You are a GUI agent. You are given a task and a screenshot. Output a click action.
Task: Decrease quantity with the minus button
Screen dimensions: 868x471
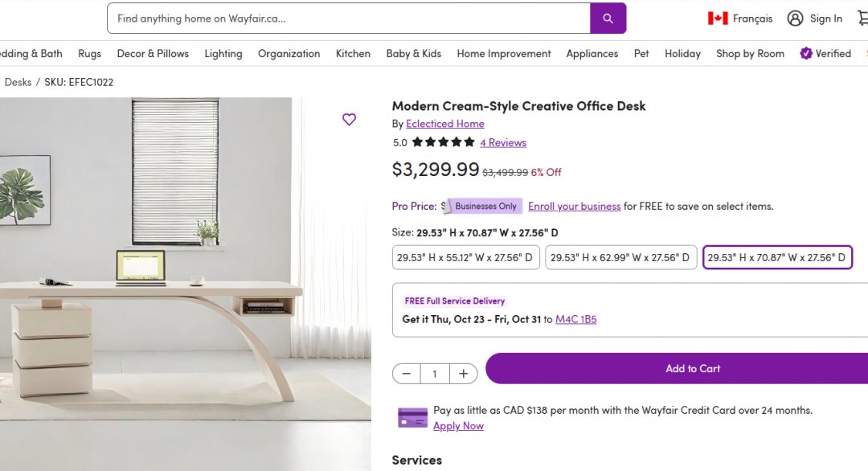tap(407, 374)
